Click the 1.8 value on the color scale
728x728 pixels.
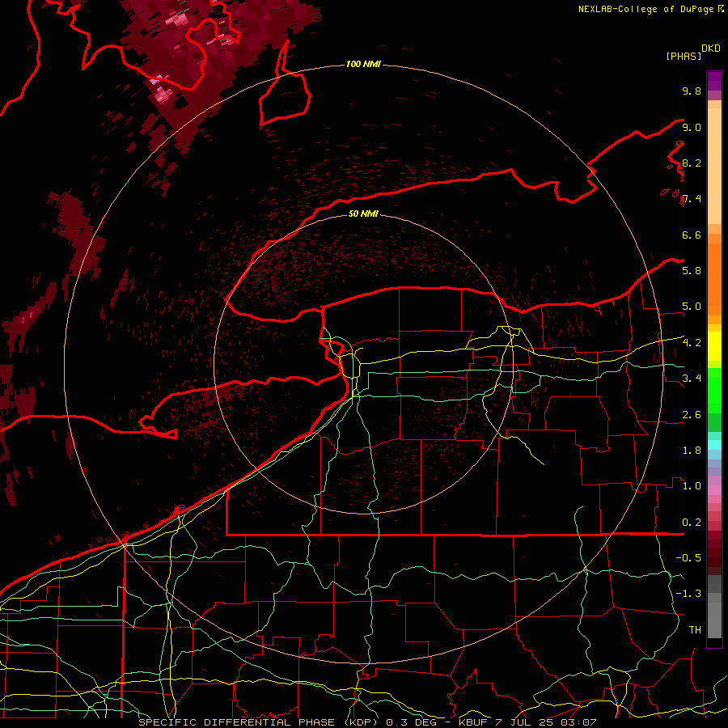(x=692, y=450)
